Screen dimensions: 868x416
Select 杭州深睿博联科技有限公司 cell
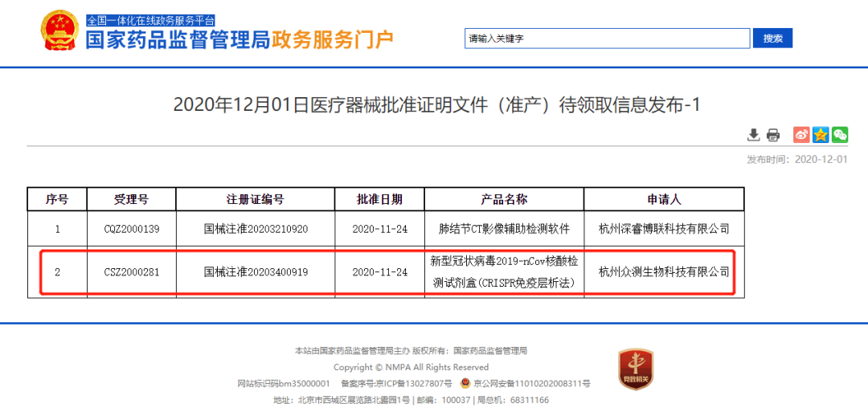664,228
